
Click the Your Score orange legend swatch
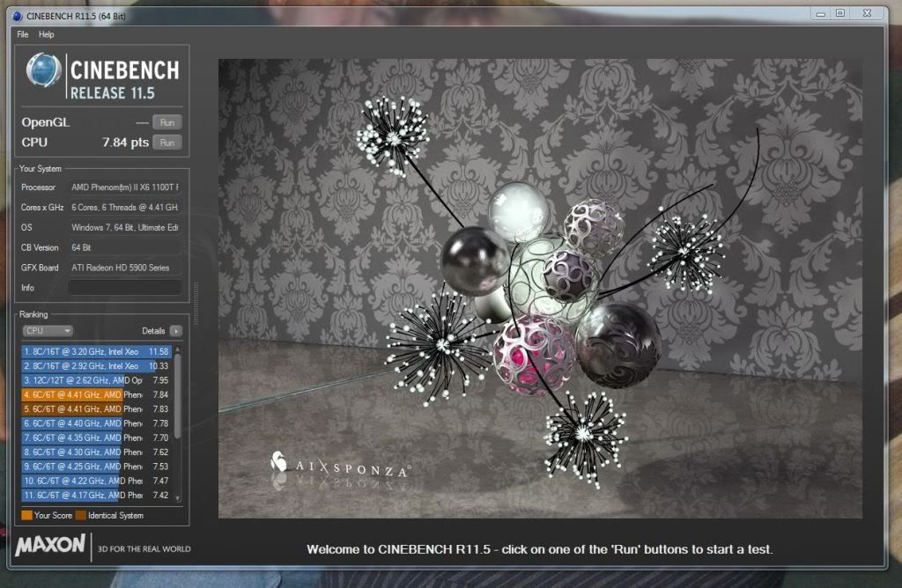[x=26, y=515]
